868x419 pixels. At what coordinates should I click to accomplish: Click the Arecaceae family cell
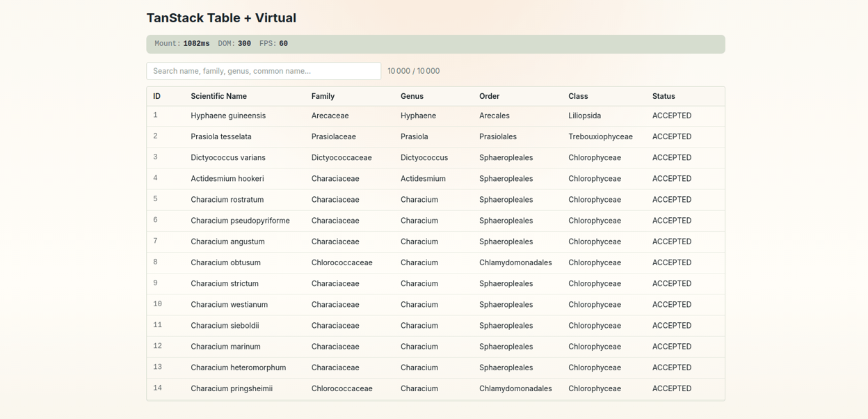tap(330, 116)
